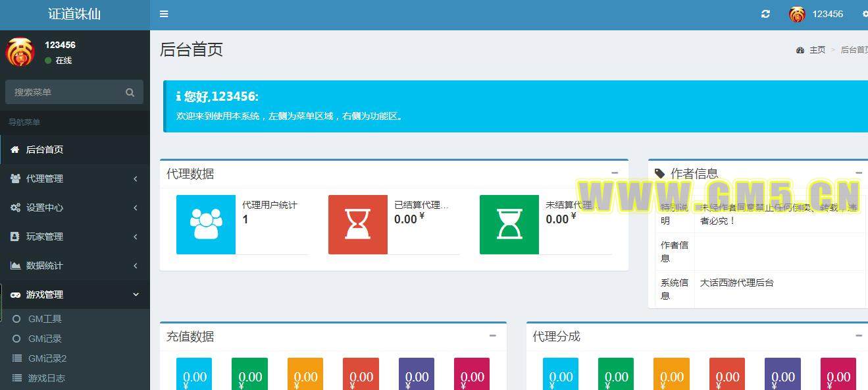Click the 主页 breadcrumb link
Image resolution: width=868 pixels, height=390 pixels.
pyautogui.click(x=817, y=50)
